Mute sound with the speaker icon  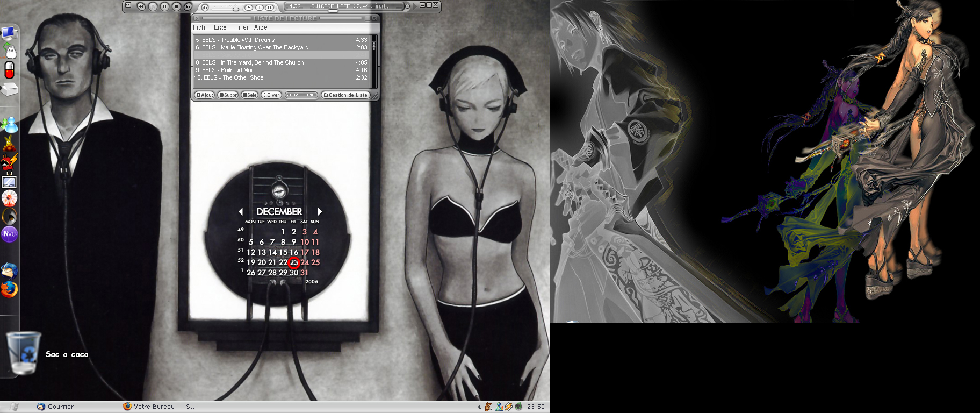[205, 8]
